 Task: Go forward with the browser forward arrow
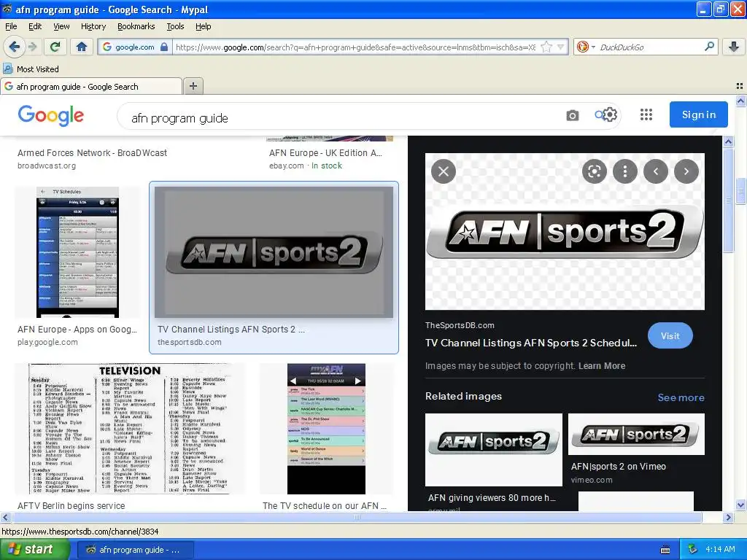click(x=32, y=47)
